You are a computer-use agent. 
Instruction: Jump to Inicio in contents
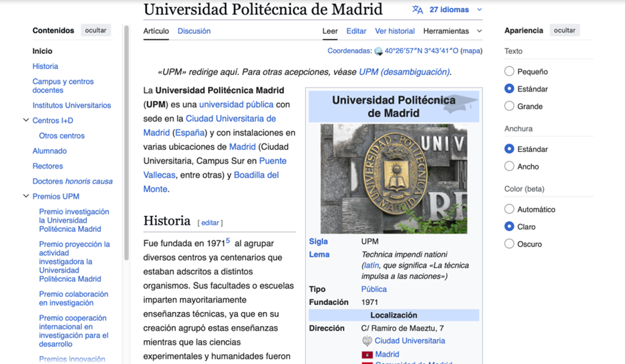(43, 51)
